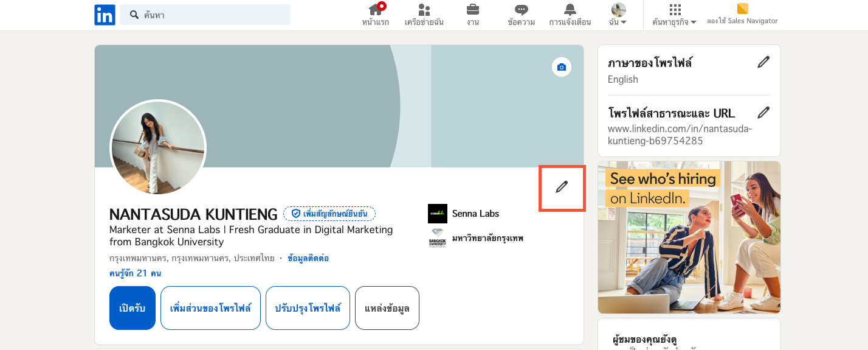Open My Network (เครือข่ายฉัน) icon

(x=424, y=10)
